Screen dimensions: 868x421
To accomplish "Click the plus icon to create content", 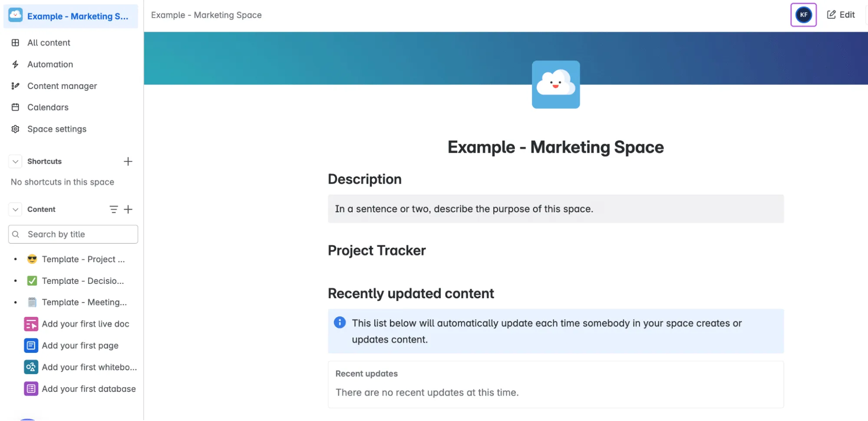I will [x=128, y=209].
